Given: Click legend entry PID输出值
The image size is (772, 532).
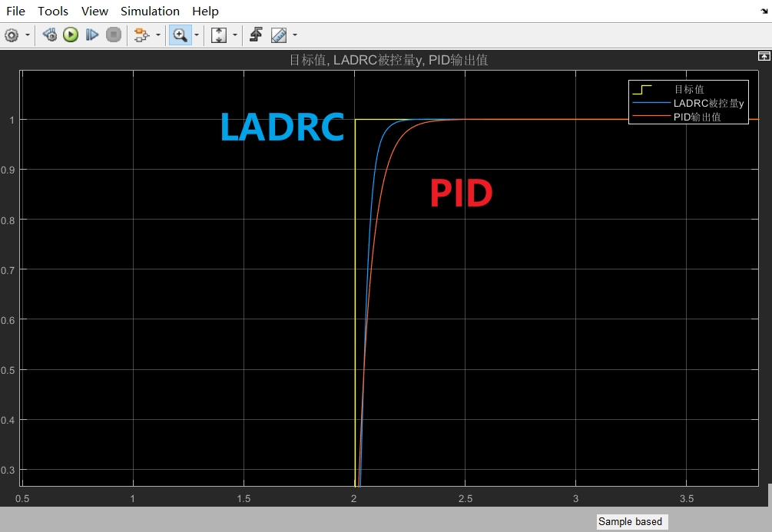Looking at the screenshot, I should tap(697, 117).
